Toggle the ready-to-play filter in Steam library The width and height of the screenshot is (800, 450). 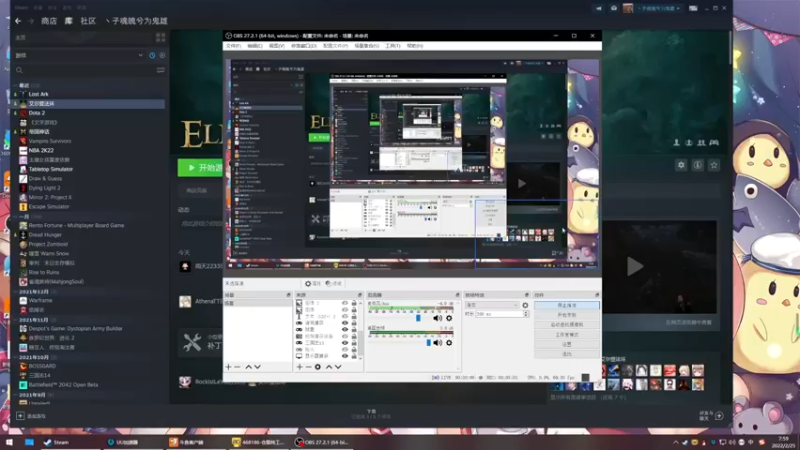click(162, 55)
